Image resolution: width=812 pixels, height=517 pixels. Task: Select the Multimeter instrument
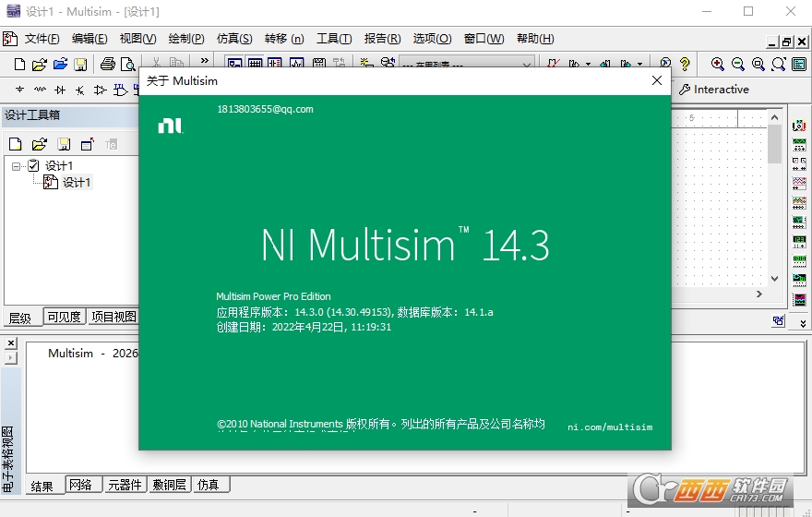coord(799,125)
